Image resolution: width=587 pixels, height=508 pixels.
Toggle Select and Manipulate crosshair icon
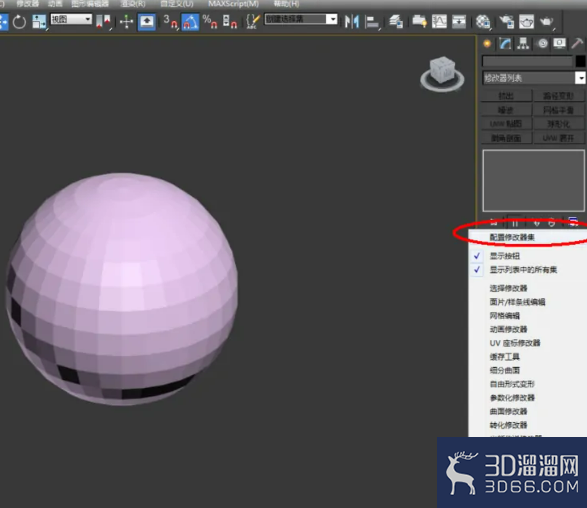126,22
